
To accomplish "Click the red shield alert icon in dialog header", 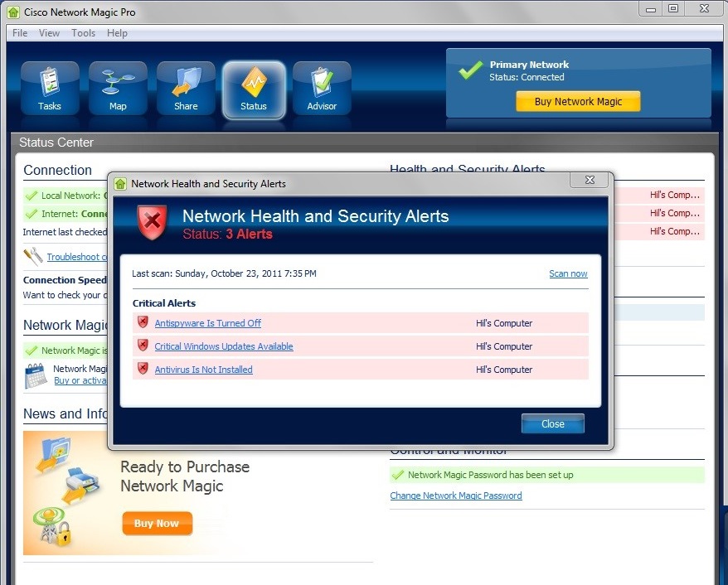I will pos(152,221).
